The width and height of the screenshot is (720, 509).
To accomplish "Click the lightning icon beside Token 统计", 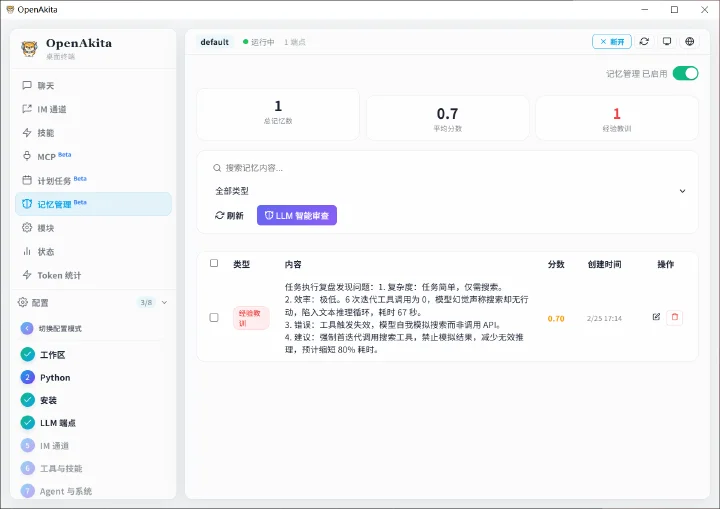I will pyautogui.click(x=27, y=275).
